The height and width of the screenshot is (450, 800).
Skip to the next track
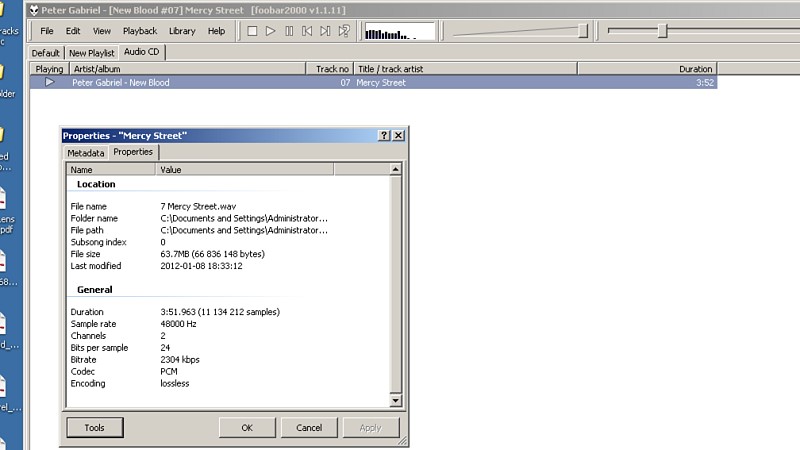pyautogui.click(x=325, y=31)
